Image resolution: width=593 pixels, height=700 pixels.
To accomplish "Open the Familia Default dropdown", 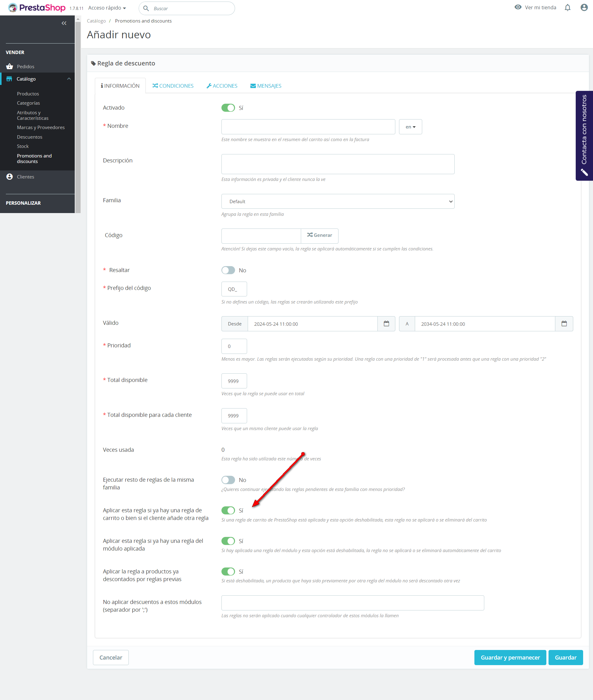I will pos(338,201).
